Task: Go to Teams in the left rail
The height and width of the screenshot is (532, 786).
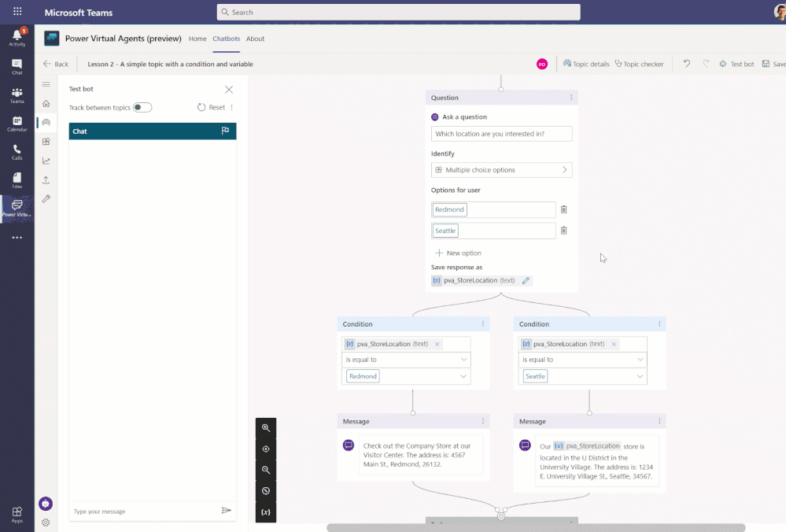Action: (17, 94)
